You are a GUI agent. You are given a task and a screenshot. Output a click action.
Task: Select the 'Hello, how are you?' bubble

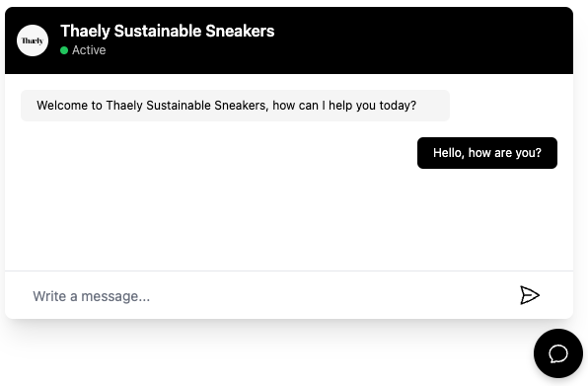coord(487,153)
